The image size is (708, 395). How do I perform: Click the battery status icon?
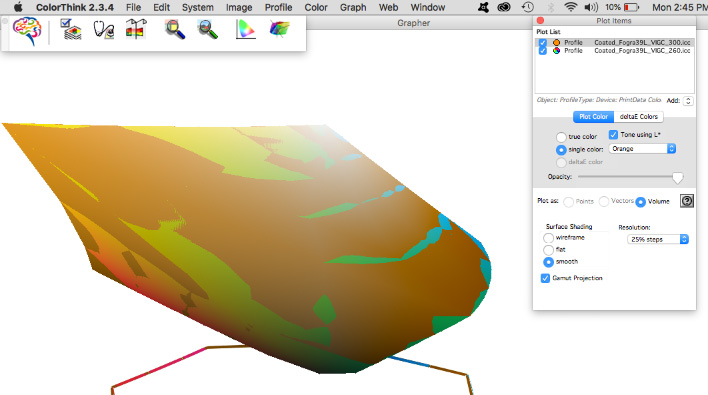[x=631, y=7]
